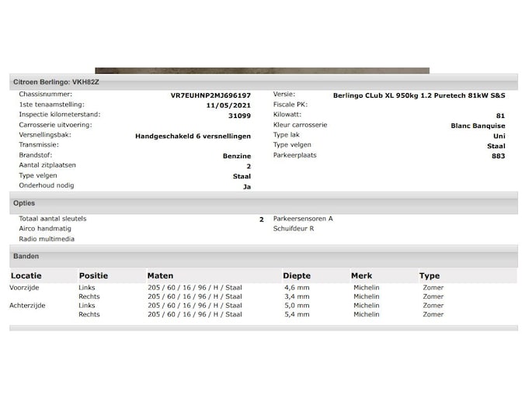Click the Berlingo CLub XL 950kg version text
The image size is (532, 398).
(x=419, y=95)
